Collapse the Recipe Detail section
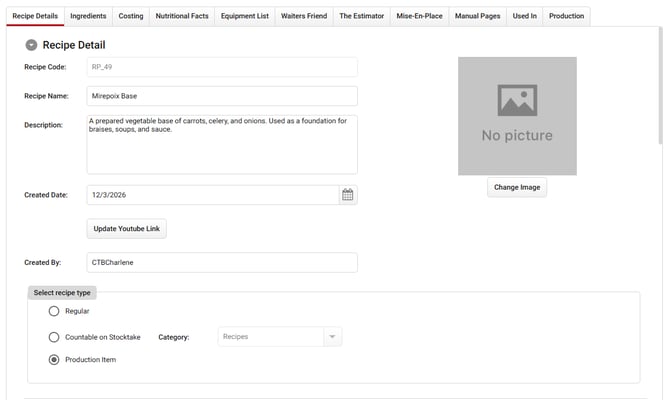 (x=32, y=45)
